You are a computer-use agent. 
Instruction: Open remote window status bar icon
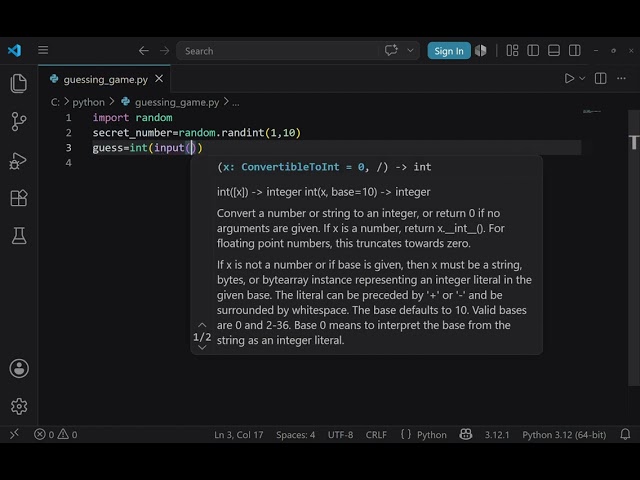[x=15, y=434]
